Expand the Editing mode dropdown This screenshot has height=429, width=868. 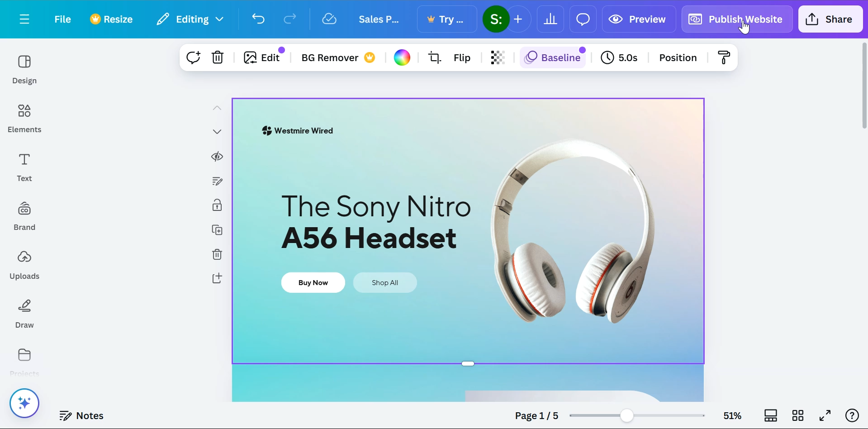tap(190, 19)
